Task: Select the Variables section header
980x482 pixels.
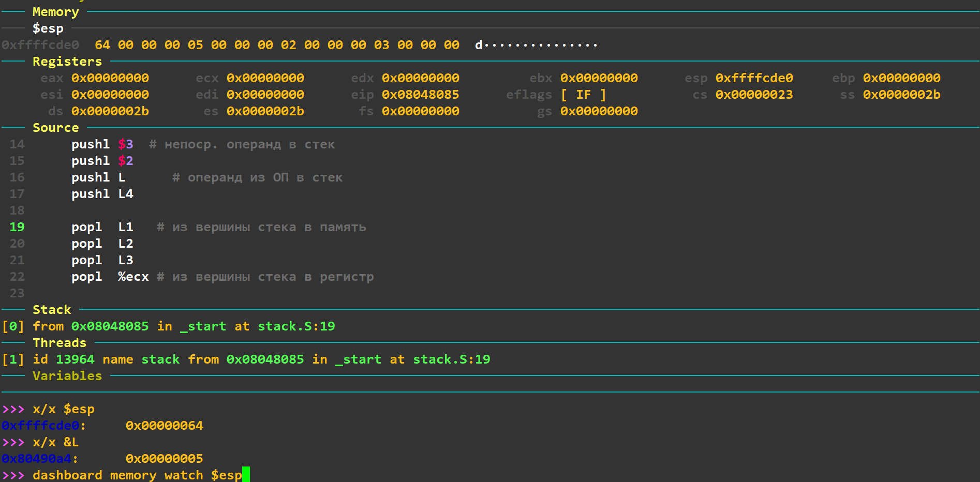Action: (67, 376)
